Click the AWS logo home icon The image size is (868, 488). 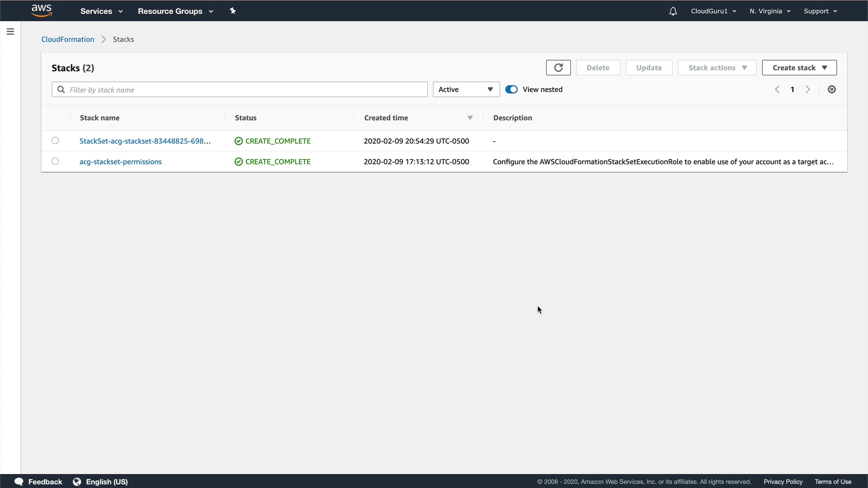42,11
